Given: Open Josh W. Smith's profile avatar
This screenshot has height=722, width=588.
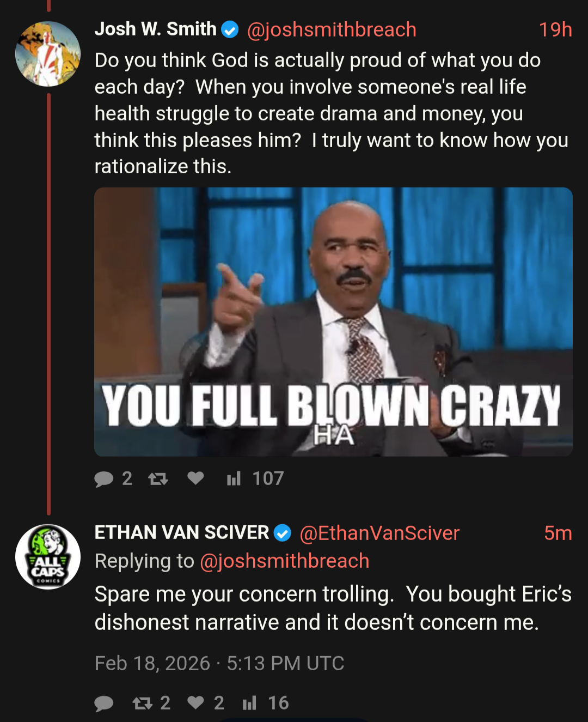Looking at the screenshot, I should (48, 54).
